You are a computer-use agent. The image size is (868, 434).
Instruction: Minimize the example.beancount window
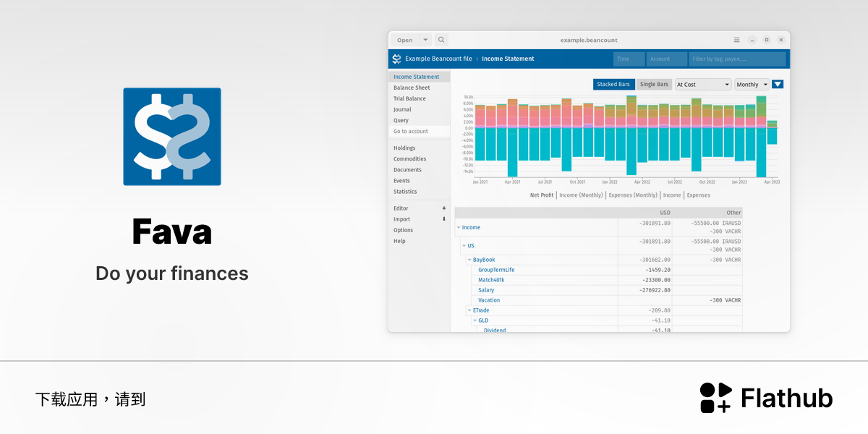pyautogui.click(x=752, y=40)
